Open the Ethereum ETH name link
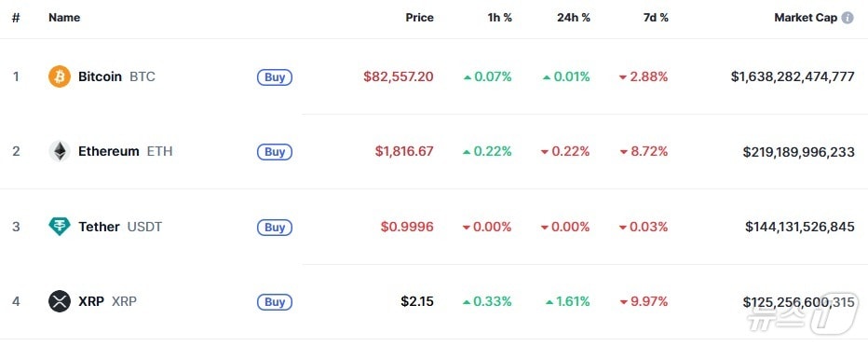Viewport: 868px width, 346px height. coord(125,151)
